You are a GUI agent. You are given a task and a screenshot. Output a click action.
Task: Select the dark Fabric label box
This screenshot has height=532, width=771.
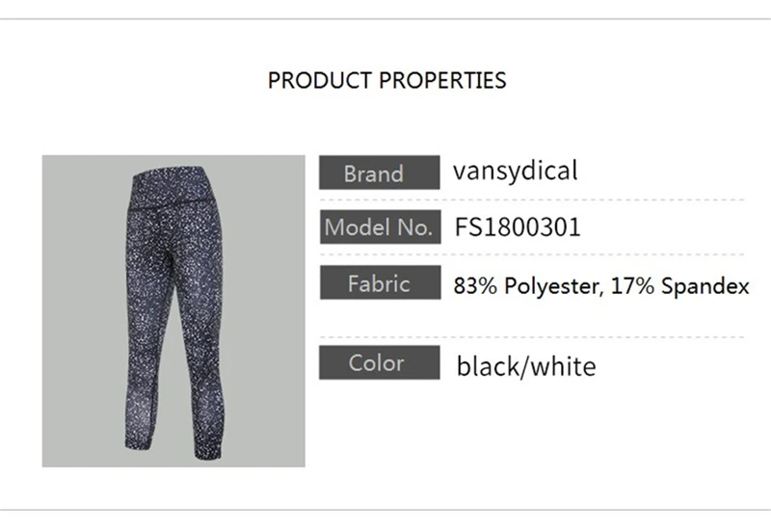click(380, 282)
